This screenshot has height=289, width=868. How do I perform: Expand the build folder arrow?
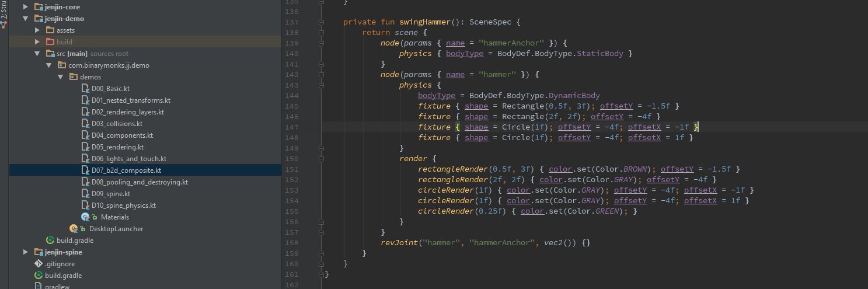click(37, 42)
